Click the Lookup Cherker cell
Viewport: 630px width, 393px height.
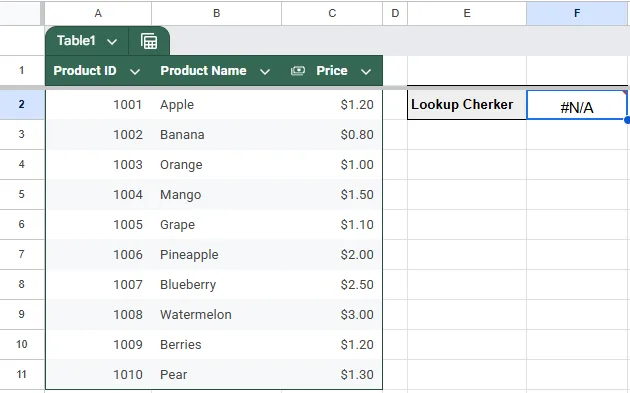pos(467,104)
